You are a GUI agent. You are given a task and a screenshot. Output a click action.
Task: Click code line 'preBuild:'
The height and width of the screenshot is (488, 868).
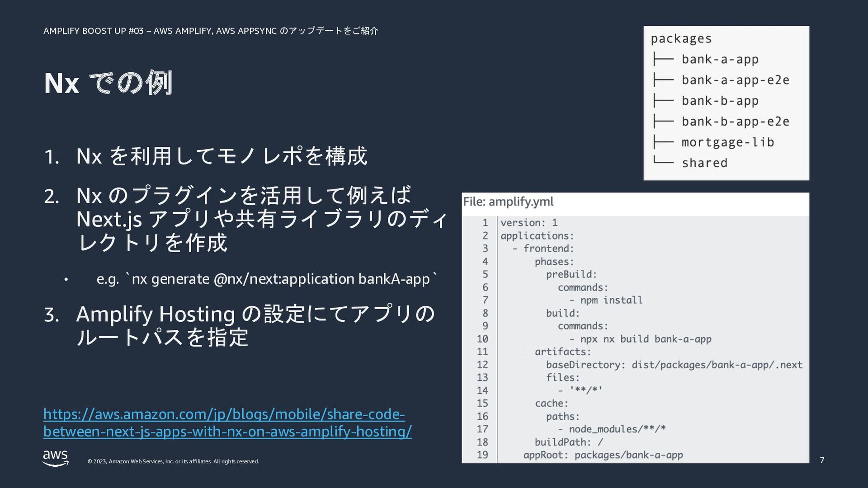click(571, 274)
